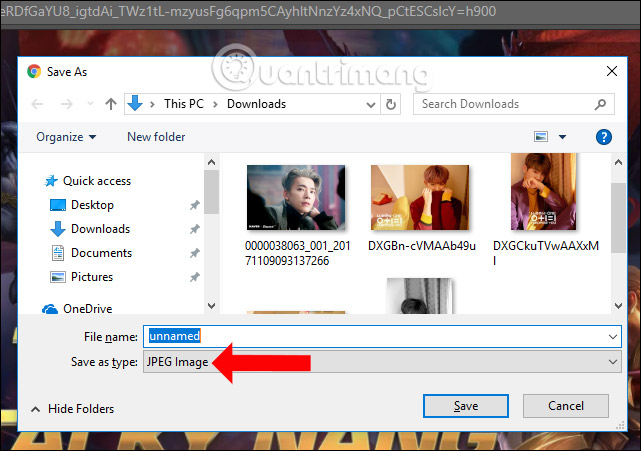Viewport: 641px width, 451px height.
Task: Click the Forward navigation arrow
Action: pyautogui.click(x=67, y=104)
